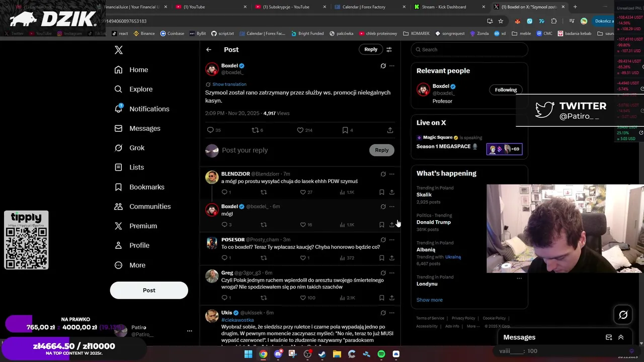
Task: Open Skalik trending topic
Action: coord(424,195)
